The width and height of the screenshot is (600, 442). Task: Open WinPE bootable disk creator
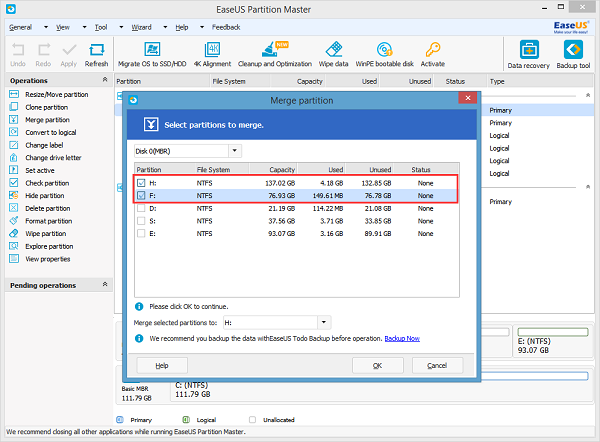(384, 49)
